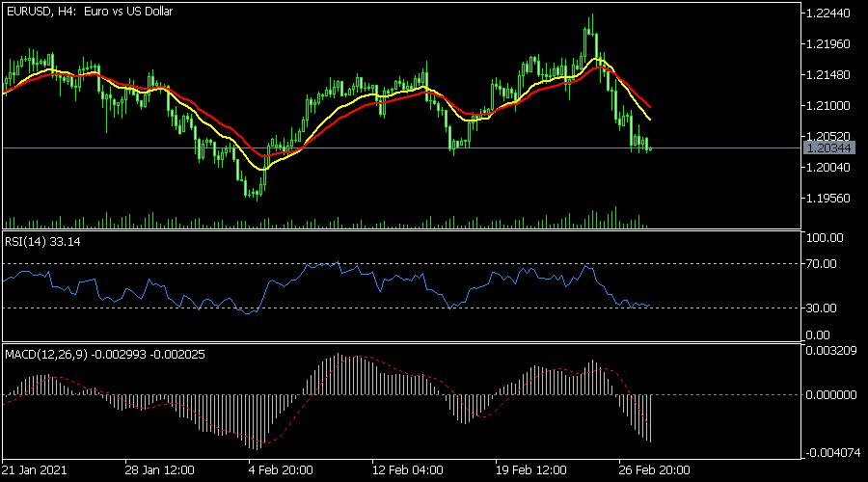
Task: Click the 1.22440 price scale value
Action: coord(828,13)
